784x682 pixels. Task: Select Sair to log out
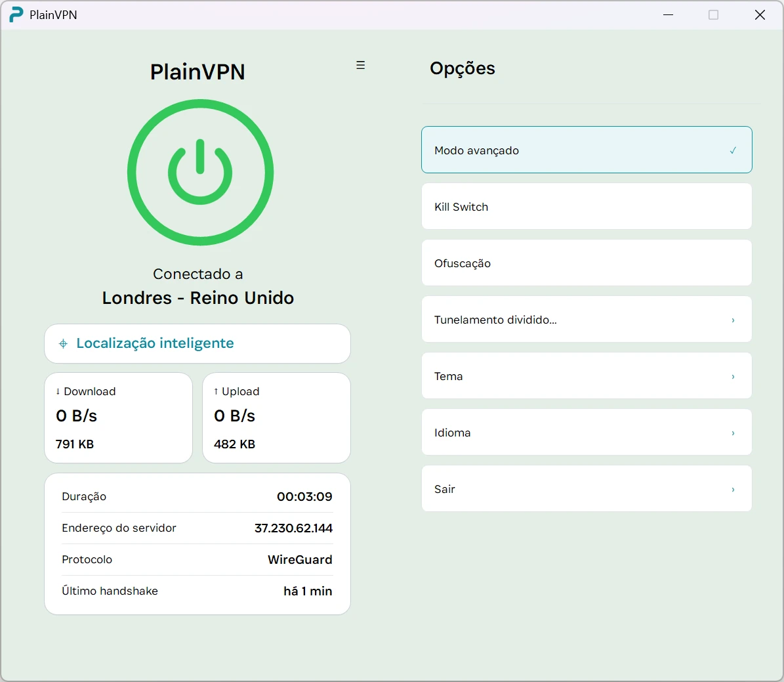[587, 489]
